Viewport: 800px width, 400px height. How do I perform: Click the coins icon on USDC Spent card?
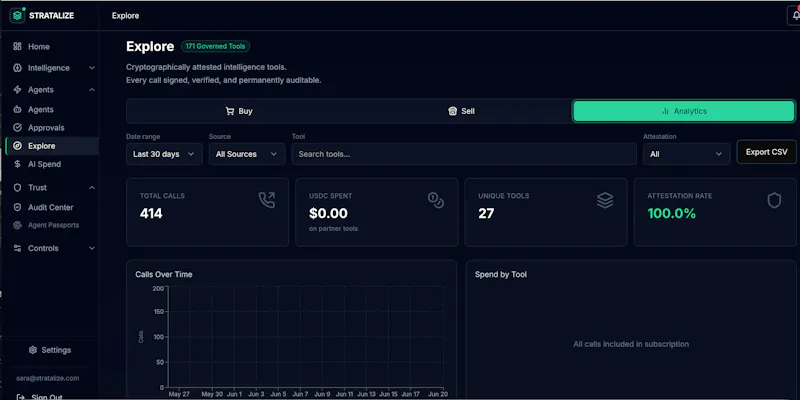coord(436,200)
